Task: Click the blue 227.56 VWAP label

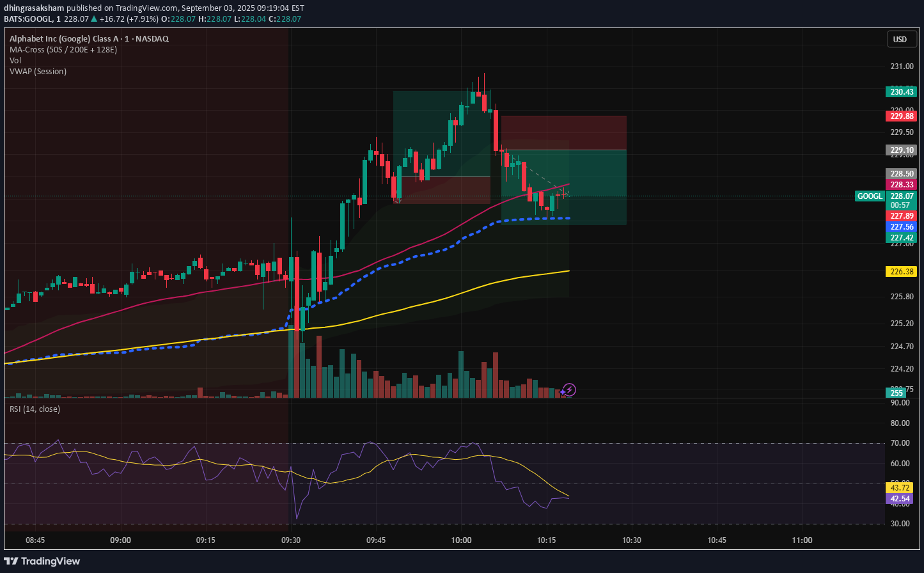Action: [902, 227]
